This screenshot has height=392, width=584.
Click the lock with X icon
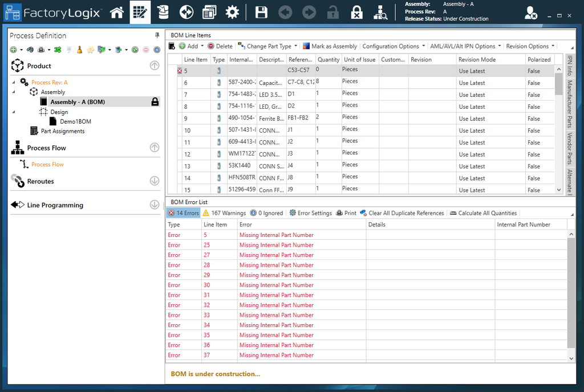[x=356, y=13]
